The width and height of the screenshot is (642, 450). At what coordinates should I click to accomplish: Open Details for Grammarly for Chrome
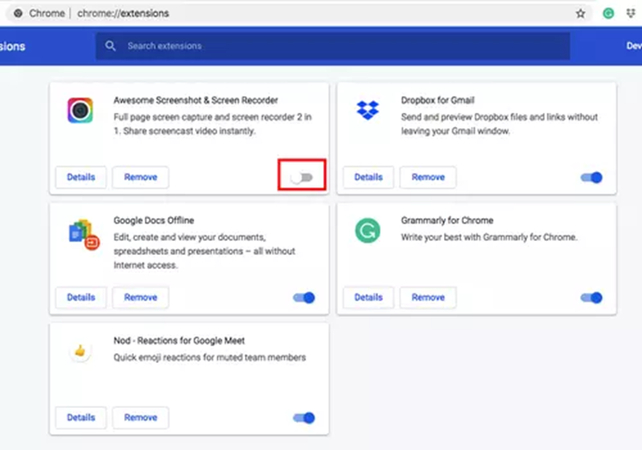(x=368, y=297)
